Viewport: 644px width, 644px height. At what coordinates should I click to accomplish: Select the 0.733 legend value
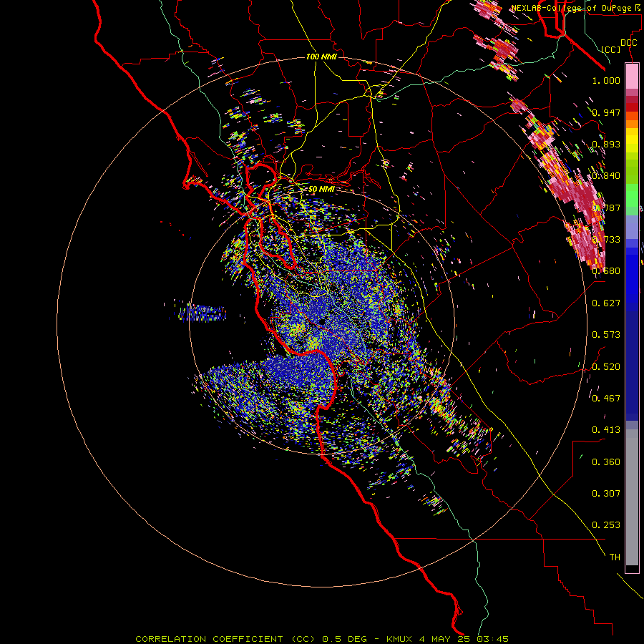(606, 240)
